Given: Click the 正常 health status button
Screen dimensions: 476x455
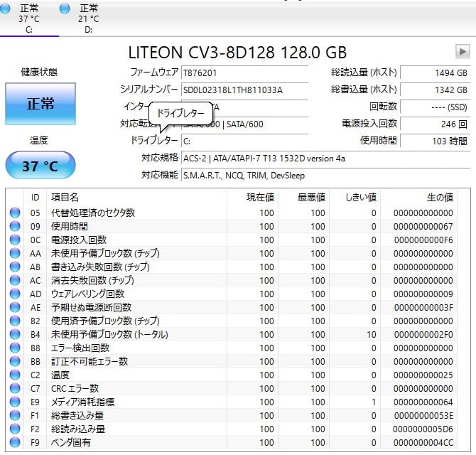Looking at the screenshot, I should 40,104.
